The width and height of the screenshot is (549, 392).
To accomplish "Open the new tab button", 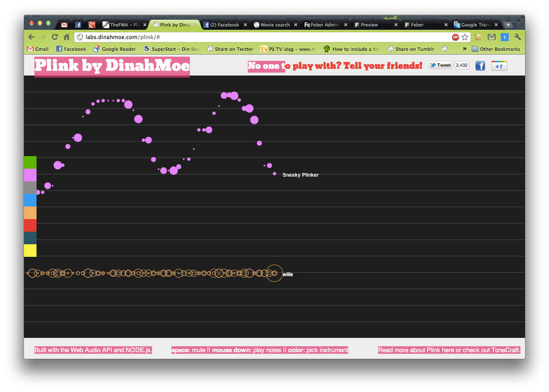I will [x=508, y=25].
